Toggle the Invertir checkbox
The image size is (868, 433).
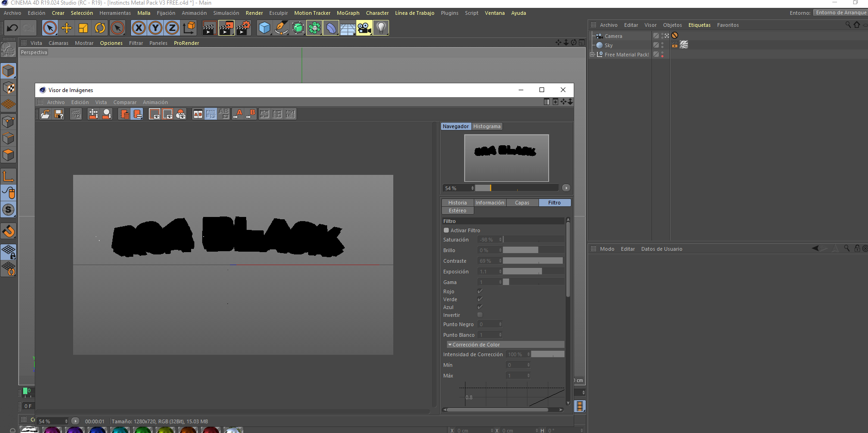pyautogui.click(x=480, y=315)
